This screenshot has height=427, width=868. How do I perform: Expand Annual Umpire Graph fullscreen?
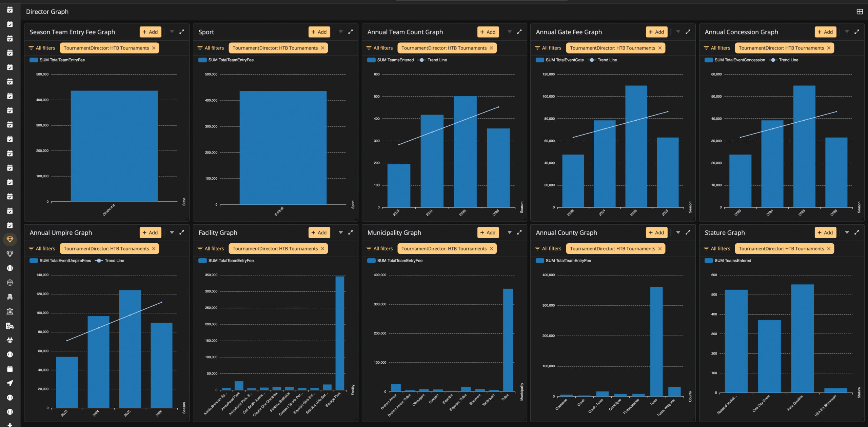coord(182,232)
